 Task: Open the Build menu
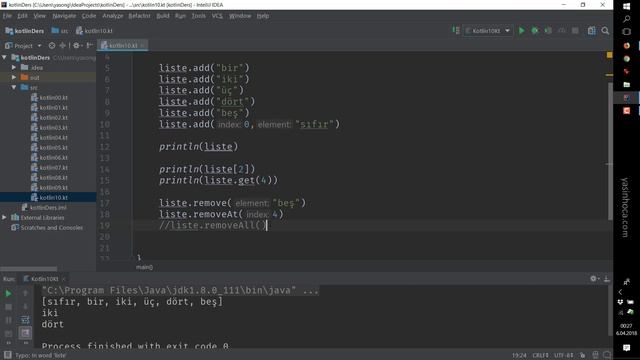pos(163,16)
